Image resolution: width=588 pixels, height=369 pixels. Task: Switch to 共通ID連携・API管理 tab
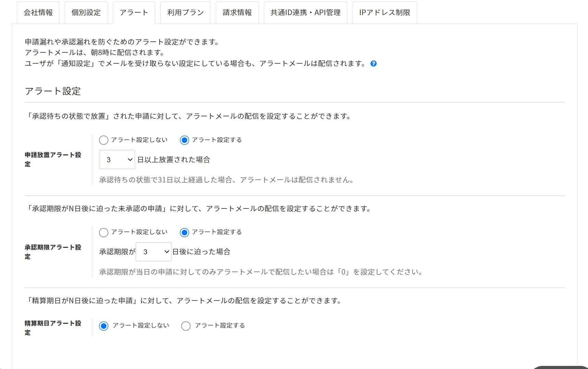click(x=305, y=13)
